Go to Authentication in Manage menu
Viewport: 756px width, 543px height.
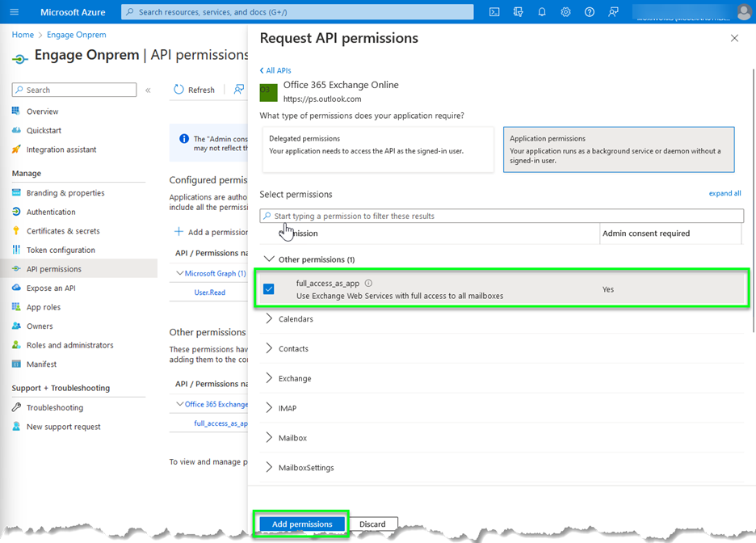click(51, 212)
